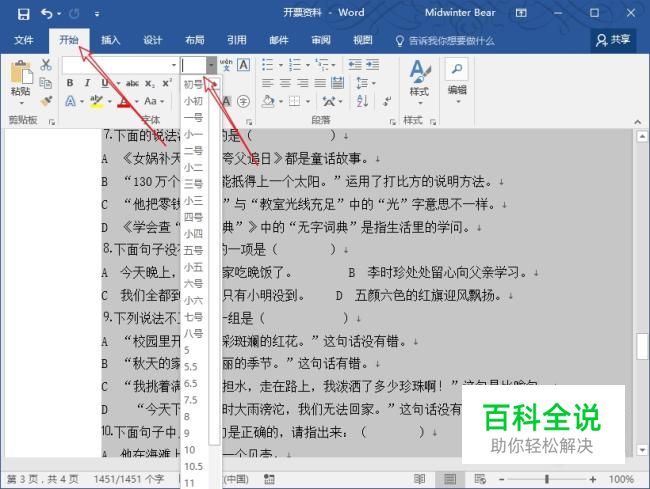The width and height of the screenshot is (650, 489).
Task: Open Clipboard pane launcher
Action: [x=52, y=121]
